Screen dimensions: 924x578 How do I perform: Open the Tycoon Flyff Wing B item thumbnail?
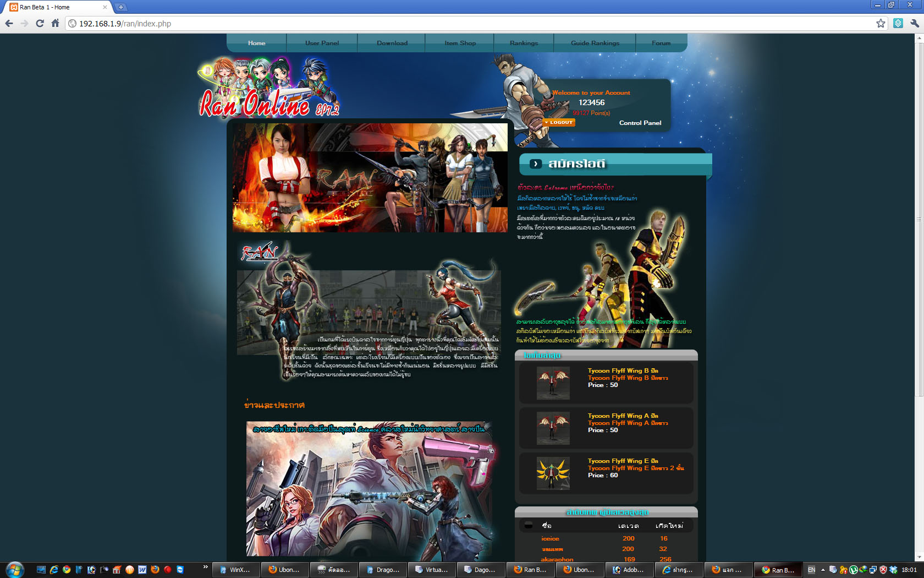click(x=553, y=383)
